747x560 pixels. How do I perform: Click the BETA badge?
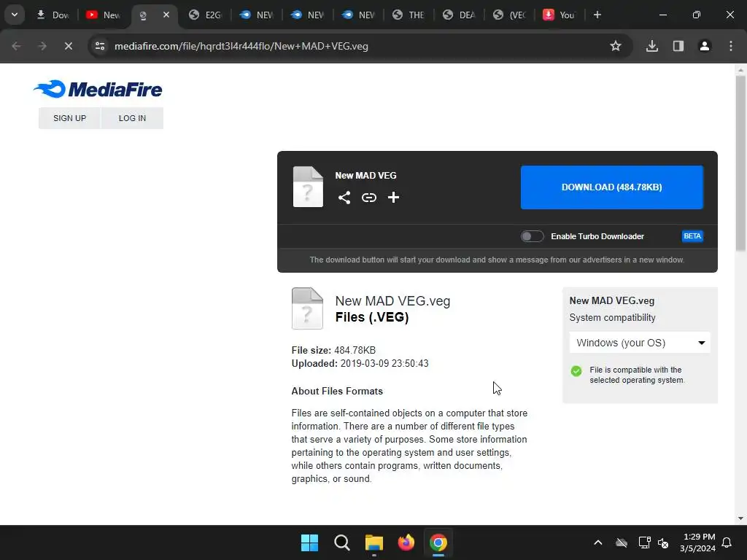click(x=692, y=236)
